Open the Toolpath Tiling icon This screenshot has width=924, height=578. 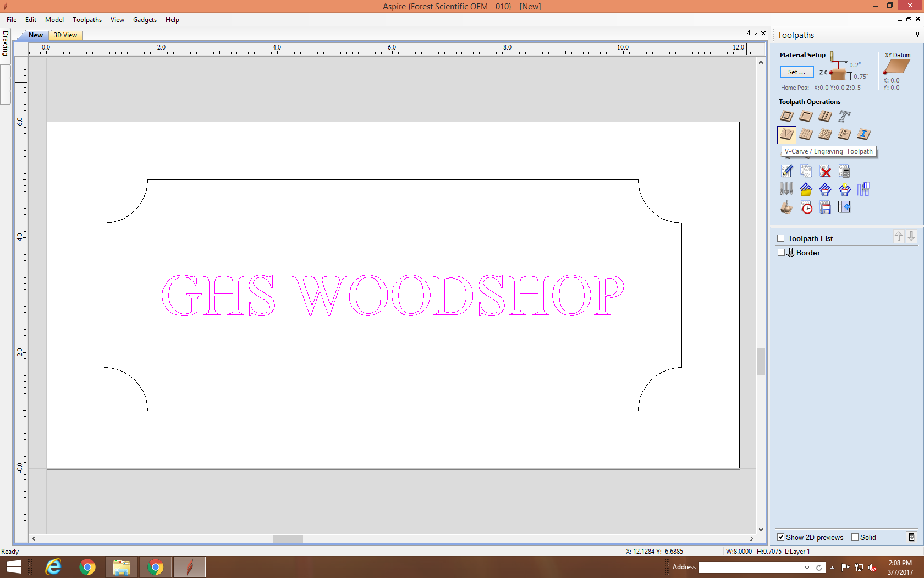pos(864,189)
